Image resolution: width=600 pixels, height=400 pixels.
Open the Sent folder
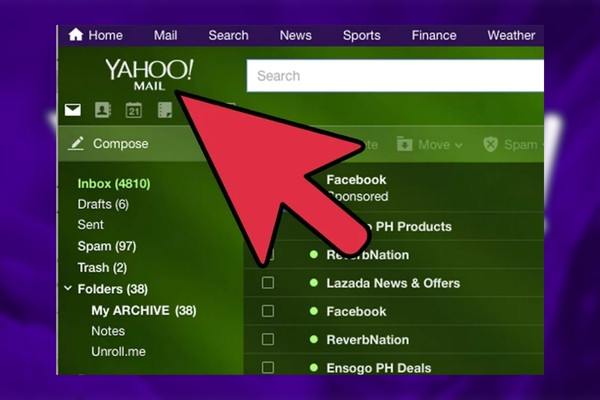90,225
